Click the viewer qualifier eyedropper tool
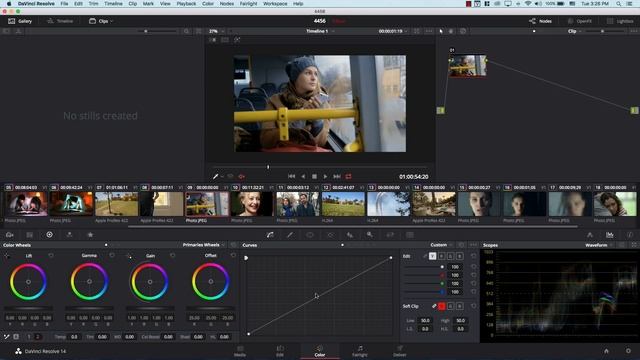The height and width of the screenshot is (360, 640). click(x=216, y=176)
